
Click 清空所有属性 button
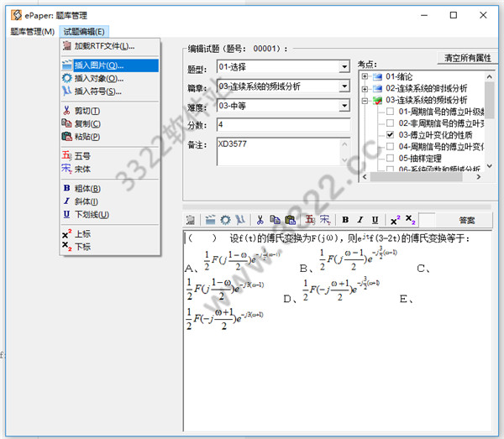click(467, 58)
